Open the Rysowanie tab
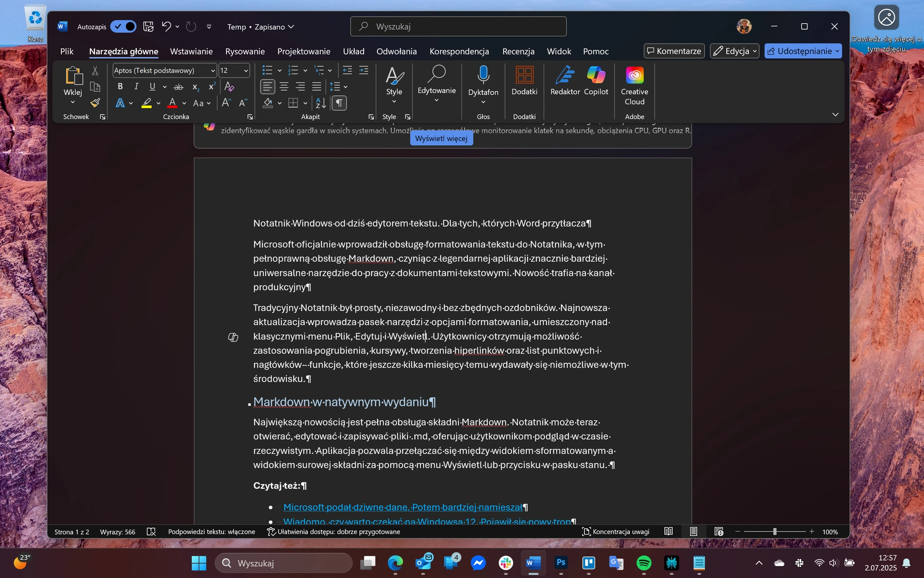This screenshot has width=924, height=578. pos(245,51)
